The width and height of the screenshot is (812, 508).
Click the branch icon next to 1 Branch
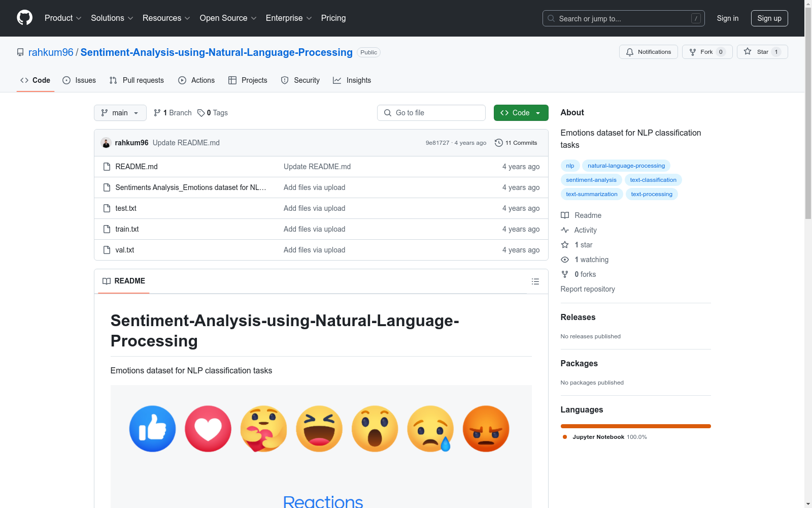157,113
